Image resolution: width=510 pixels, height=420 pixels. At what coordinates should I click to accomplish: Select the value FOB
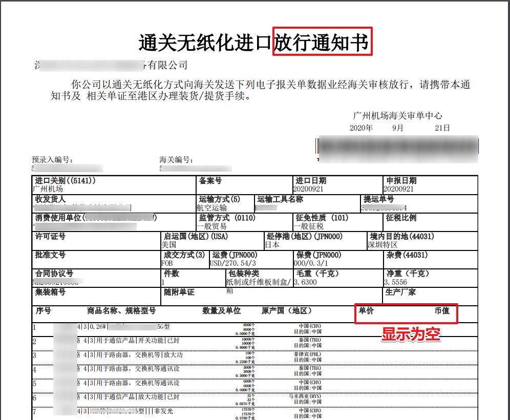pos(167,263)
